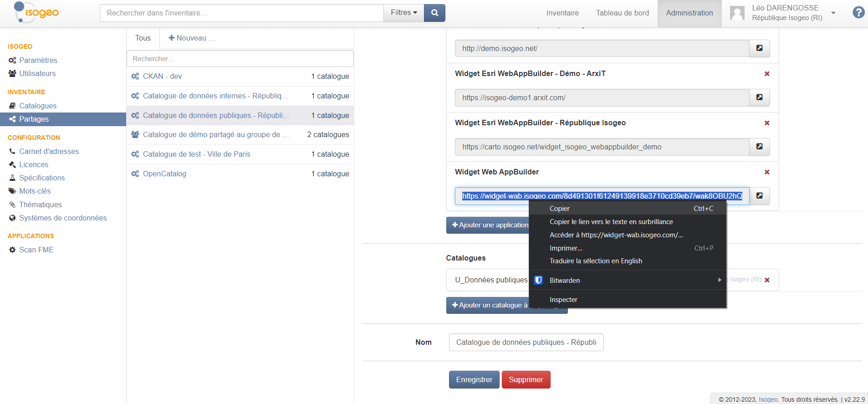The width and height of the screenshot is (868, 404).
Task: Switch to the Tous tab
Action: pyautogui.click(x=143, y=38)
